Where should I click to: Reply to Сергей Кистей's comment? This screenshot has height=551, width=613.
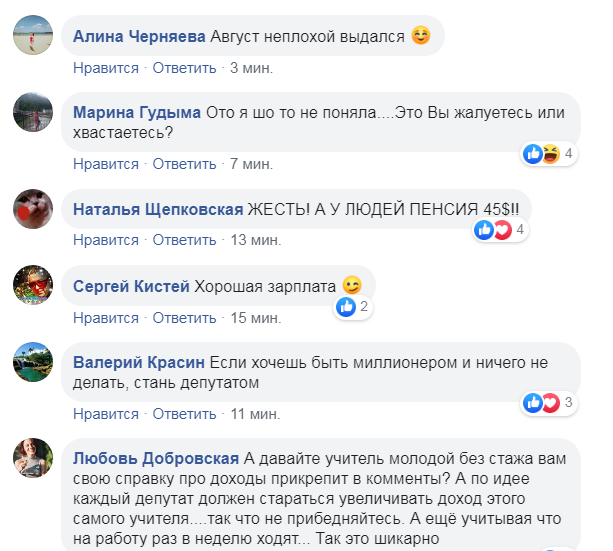[185, 318]
